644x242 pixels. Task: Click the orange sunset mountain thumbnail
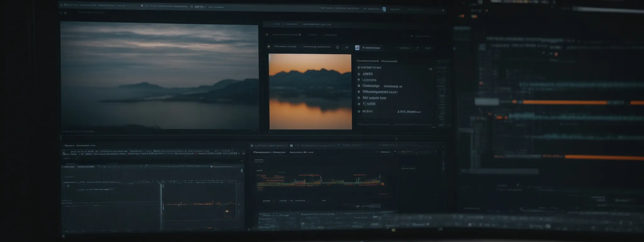(x=310, y=91)
